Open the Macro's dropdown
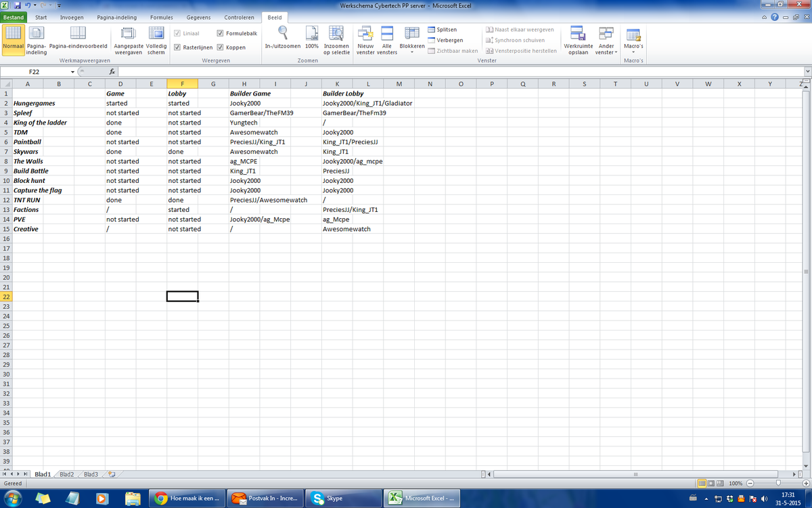The height and width of the screenshot is (508, 812). (x=633, y=41)
